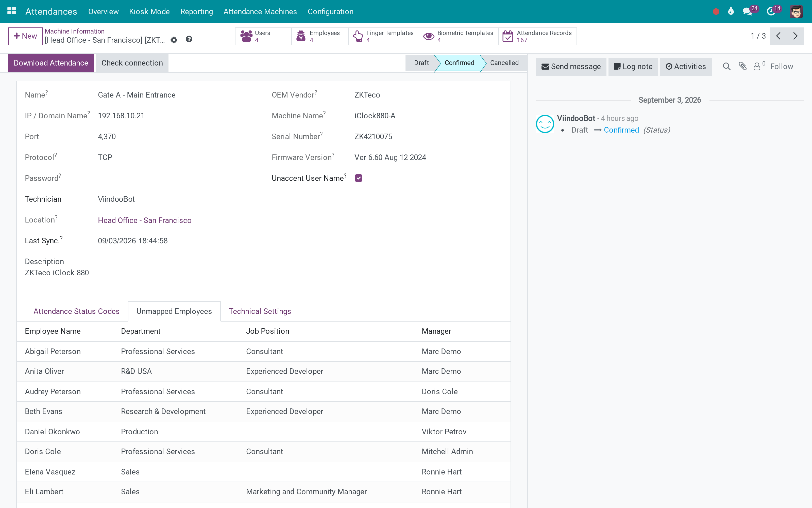This screenshot has height=508, width=812.
Task: Open the record actions gear icon
Action: tap(174, 40)
